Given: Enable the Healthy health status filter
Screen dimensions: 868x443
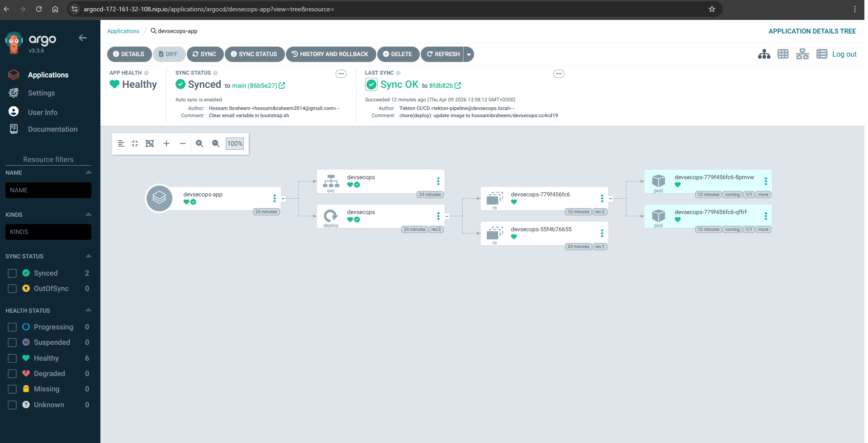Looking at the screenshot, I should [x=12, y=358].
